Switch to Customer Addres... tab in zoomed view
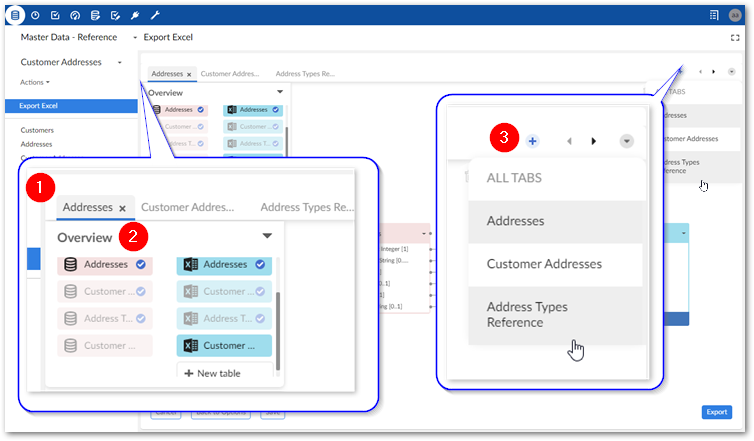The image size is (754, 441). click(x=187, y=207)
